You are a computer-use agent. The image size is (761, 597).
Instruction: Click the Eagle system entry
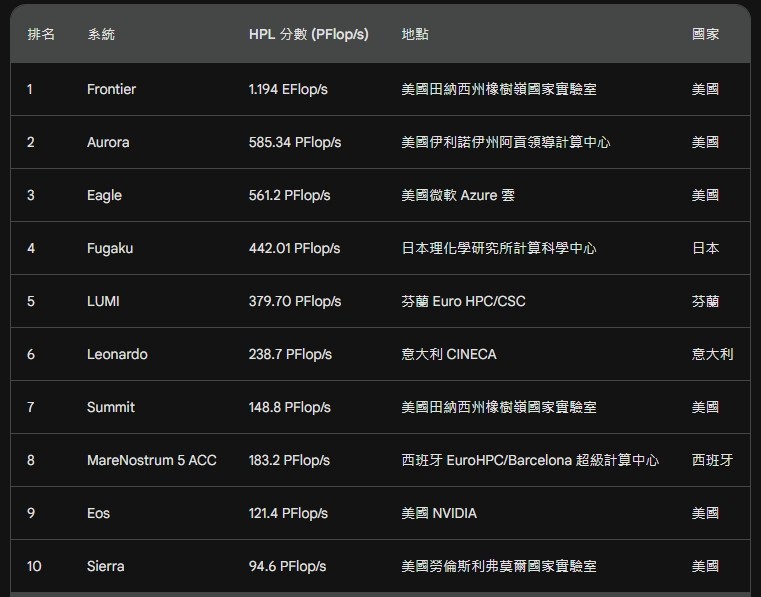[104, 195]
